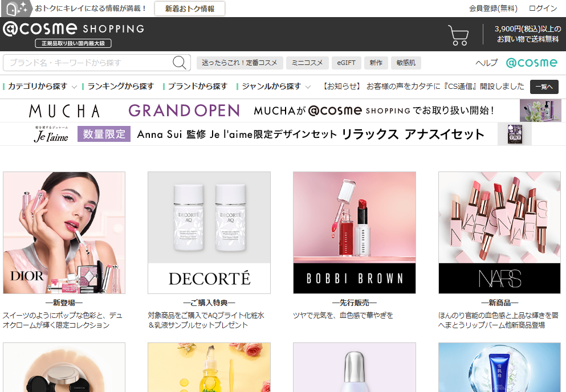Open the DIOR promotion thumbnail
This screenshot has height=392, width=566.
click(x=64, y=232)
